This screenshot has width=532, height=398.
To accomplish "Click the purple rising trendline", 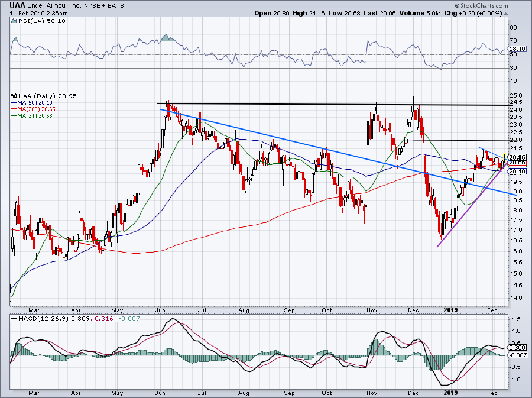I will (472, 205).
